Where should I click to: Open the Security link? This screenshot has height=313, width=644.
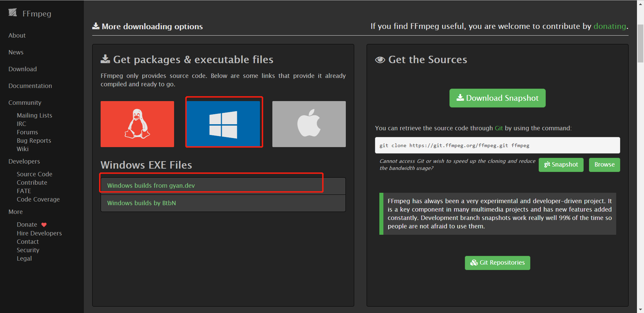28,250
